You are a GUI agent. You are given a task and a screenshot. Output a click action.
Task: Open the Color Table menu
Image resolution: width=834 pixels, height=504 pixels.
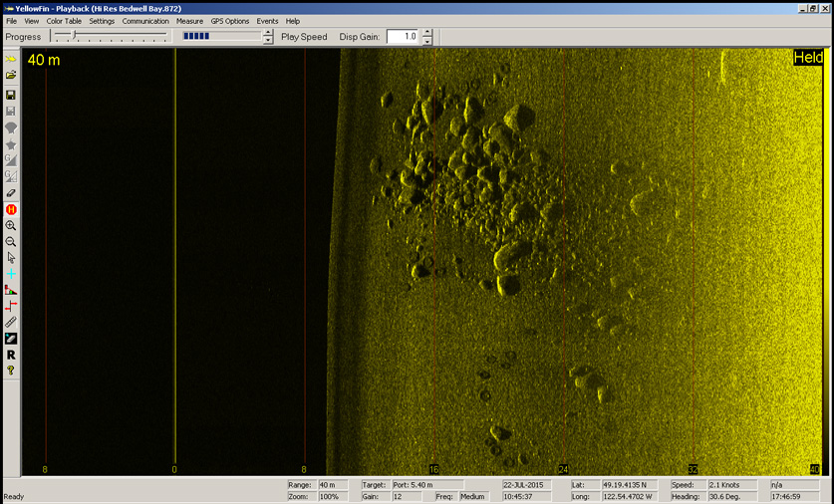click(x=64, y=21)
